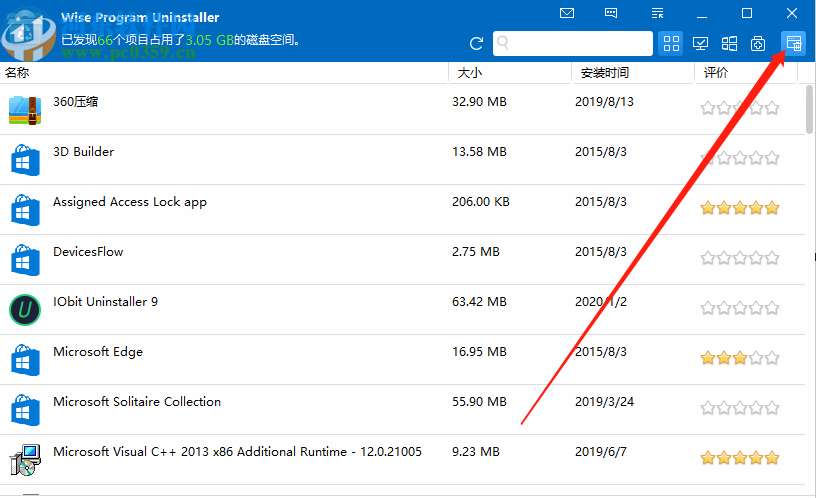Select the 360压缩 row name
Image resolution: width=816 pixels, height=498 pixels.
75,101
